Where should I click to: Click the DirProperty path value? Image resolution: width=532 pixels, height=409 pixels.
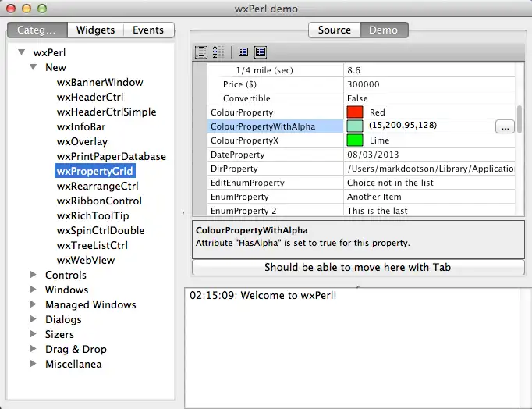click(x=431, y=169)
